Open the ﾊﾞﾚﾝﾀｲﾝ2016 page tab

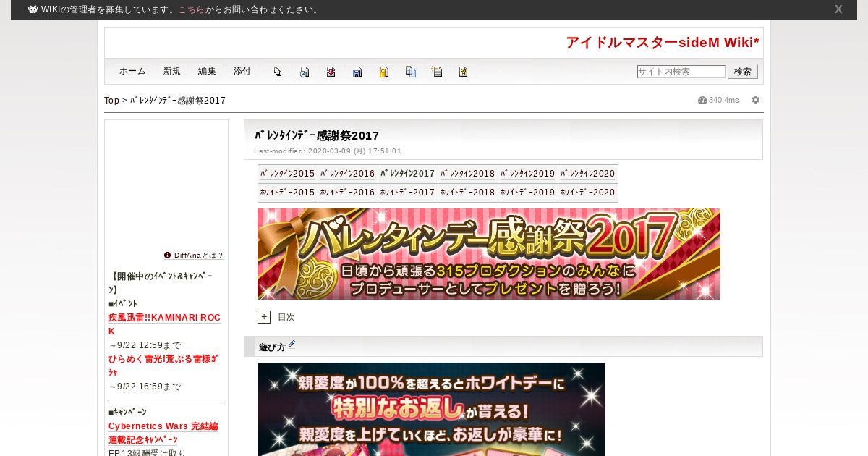[x=348, y=174]
